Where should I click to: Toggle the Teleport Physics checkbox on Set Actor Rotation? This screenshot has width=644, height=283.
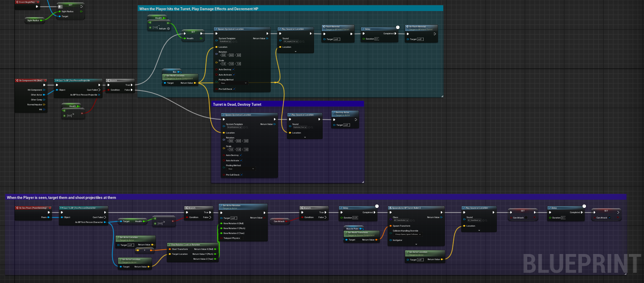point(243,238)
